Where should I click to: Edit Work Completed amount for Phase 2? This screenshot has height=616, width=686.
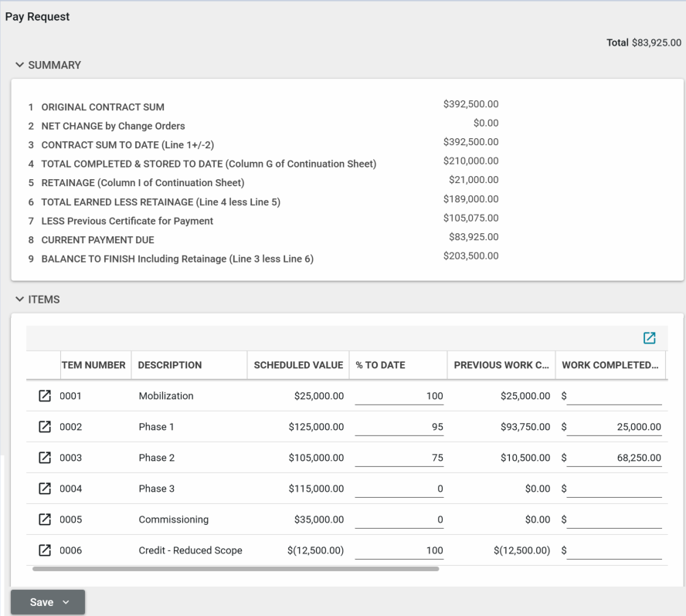click(614, 458)
